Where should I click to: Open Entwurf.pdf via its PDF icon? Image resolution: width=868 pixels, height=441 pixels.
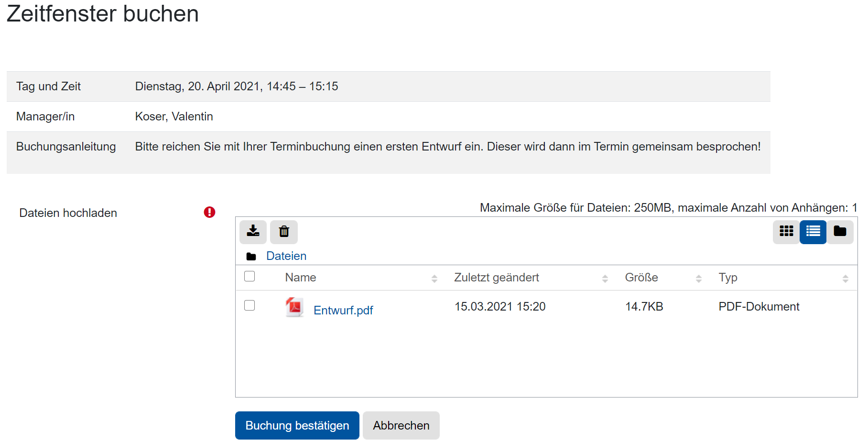[x=294, y=307]
